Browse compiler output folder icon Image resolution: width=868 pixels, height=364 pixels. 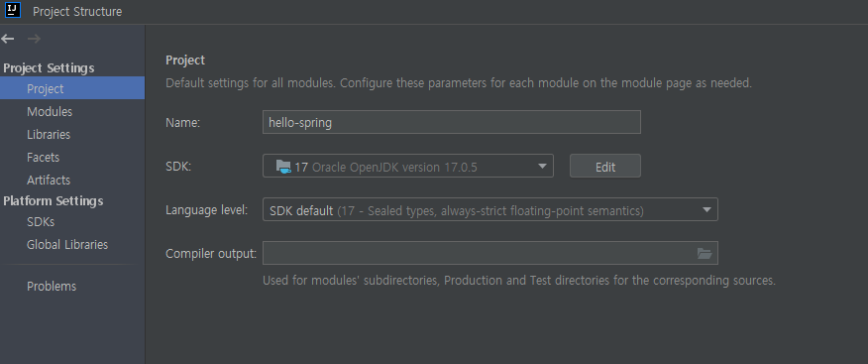(x=705, y=253)
